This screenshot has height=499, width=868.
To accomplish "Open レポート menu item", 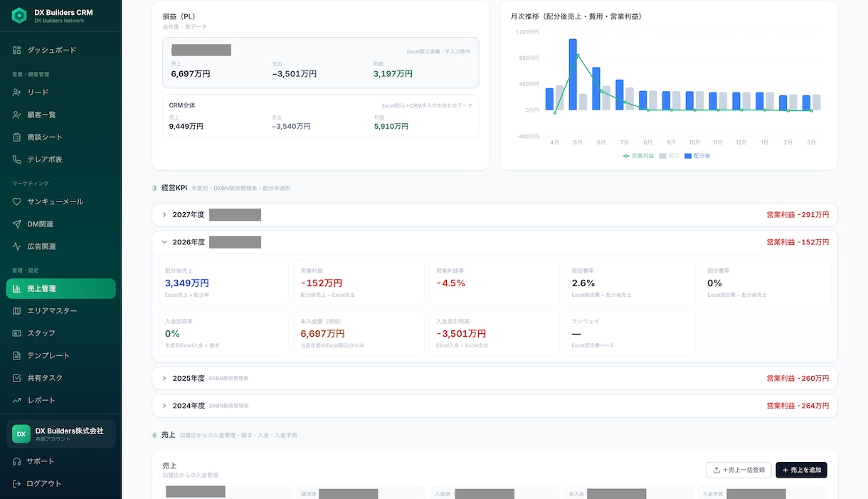I will pos(60,400).
